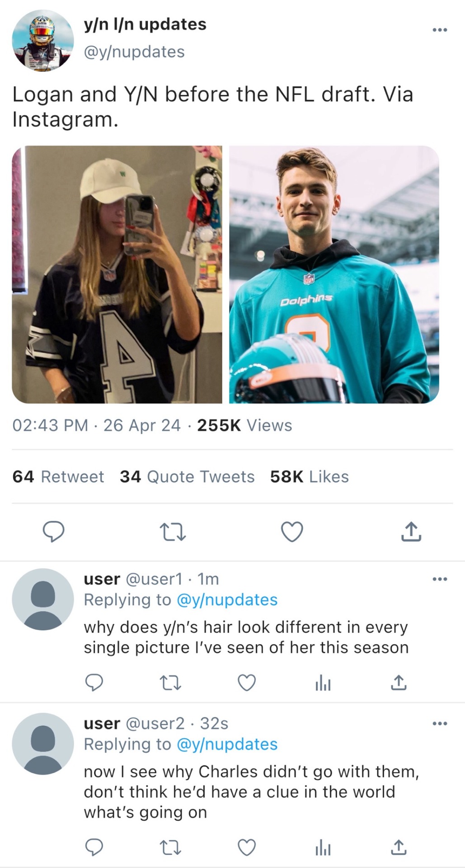
Task: Share the main tweet
Action: [411, 532]
